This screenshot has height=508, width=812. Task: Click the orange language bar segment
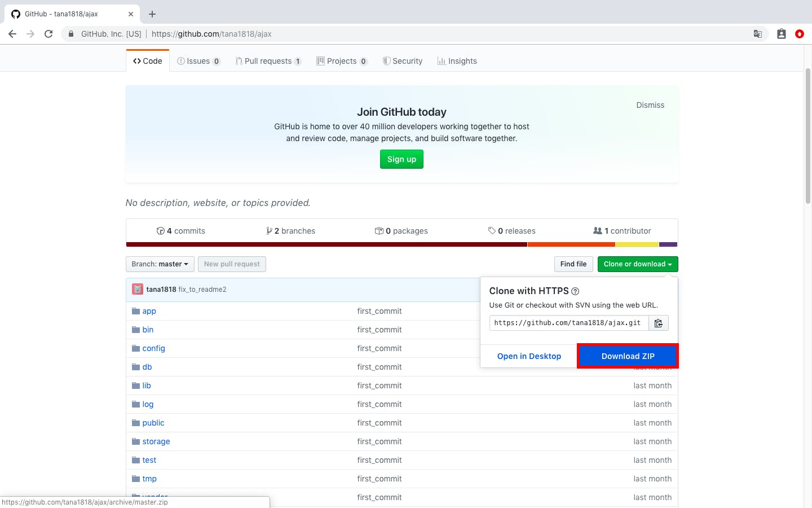[x=571, y=244]
